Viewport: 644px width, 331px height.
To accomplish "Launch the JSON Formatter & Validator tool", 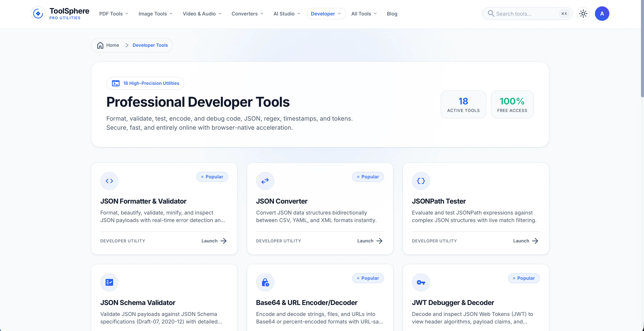I will tap(214, 241).
